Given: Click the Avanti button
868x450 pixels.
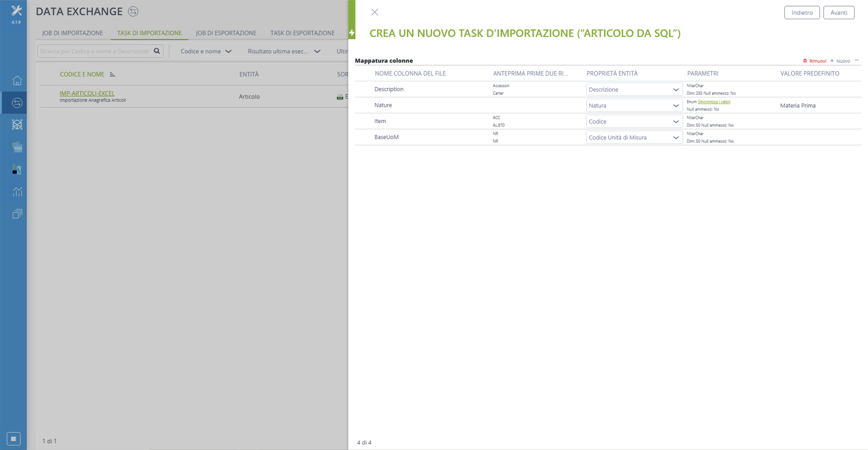Looking at the screenshot, I should tap(838, 12).
